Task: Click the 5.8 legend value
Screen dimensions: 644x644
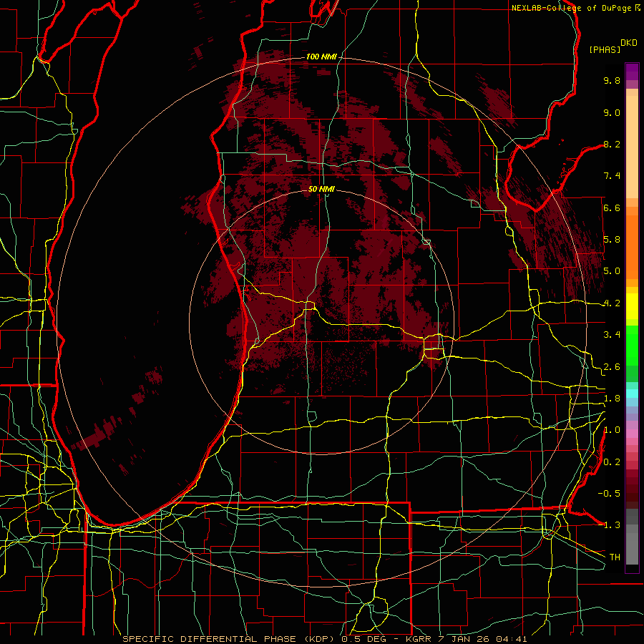Action: (612, 240)
